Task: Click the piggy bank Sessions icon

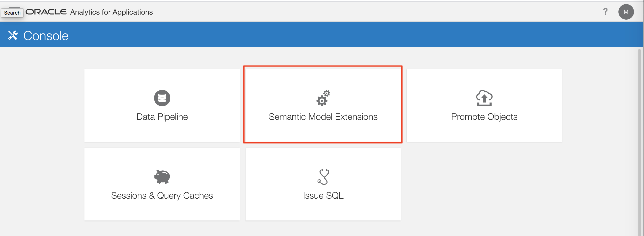Action: 162,177
